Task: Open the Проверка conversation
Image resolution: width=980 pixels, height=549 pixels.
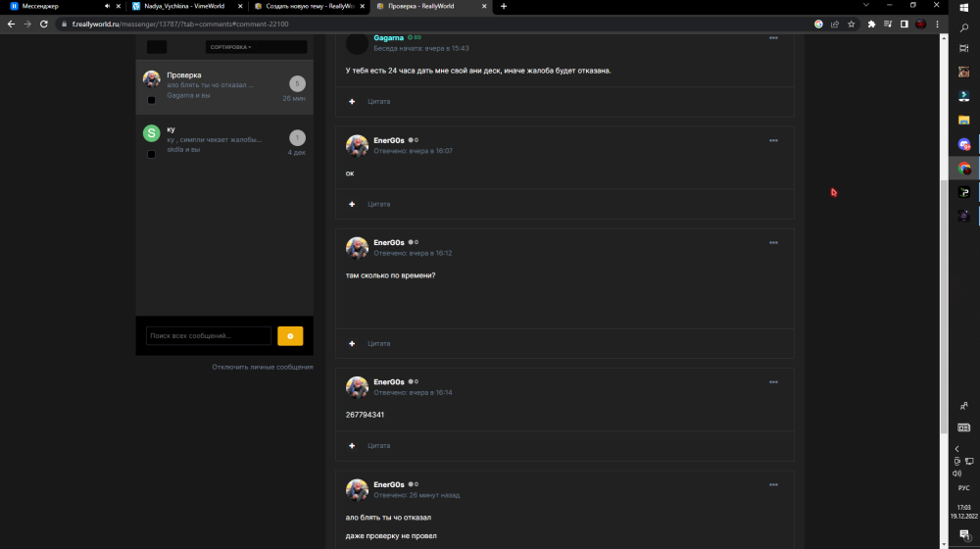Action: [x=224, y=87]
